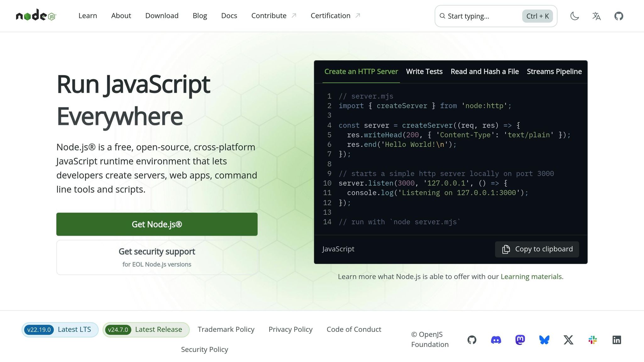Open the Streams Pipeline code example
This screenshot has width=644, height=362.
554,71
